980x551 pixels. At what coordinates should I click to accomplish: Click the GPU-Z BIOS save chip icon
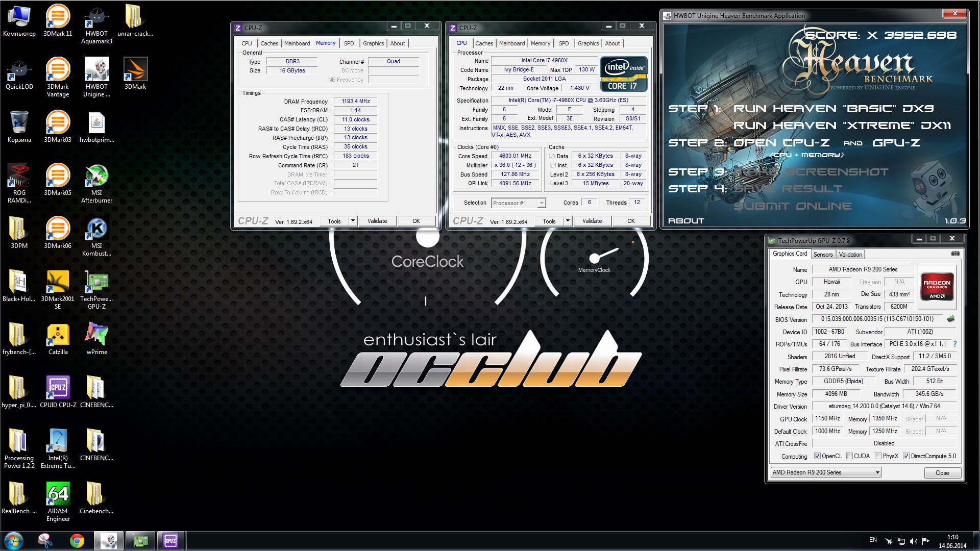click(x=951, y=319)
